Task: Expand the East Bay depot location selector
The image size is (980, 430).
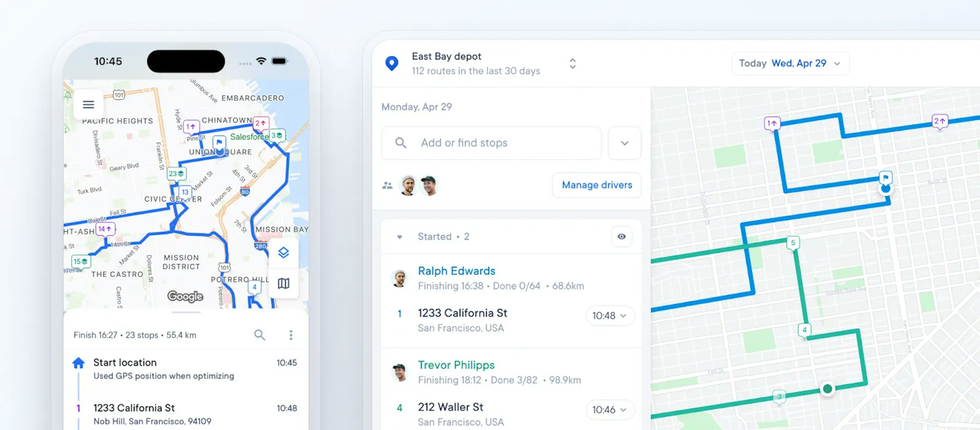Action: coord(572,63)
